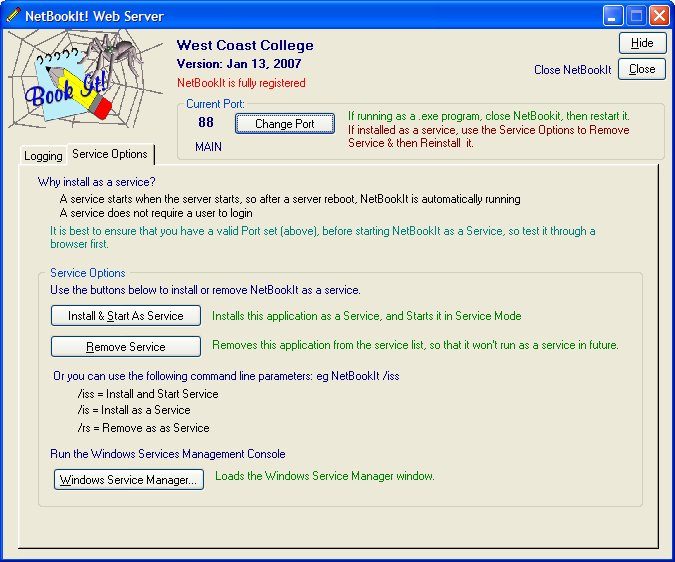Click the /is = Install as a Service line
Image resolution: width=675 pixels, height=562 pixels.
coord(134,410)
